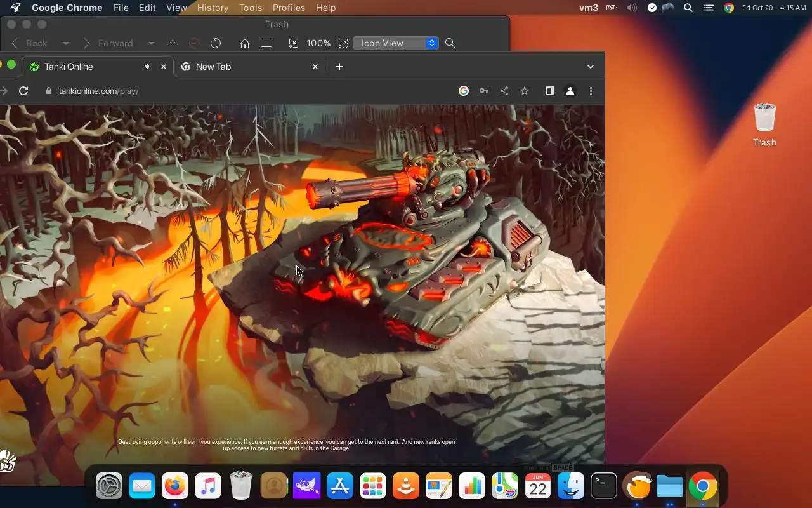Image resolution: width=812 pixels, height=508 pixels.
Task: Bookmark this page with the star
Action: 525,91
